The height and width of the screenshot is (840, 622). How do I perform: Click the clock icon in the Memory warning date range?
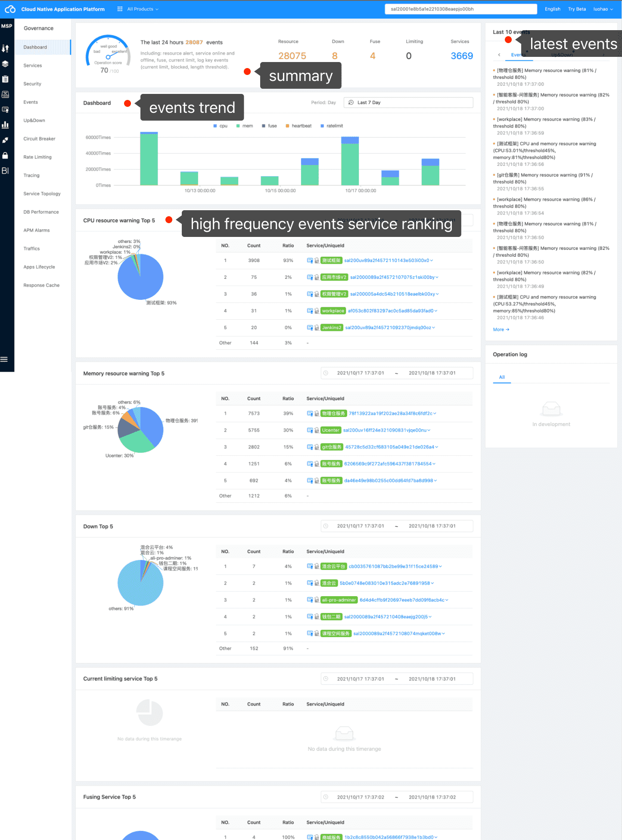326,373
